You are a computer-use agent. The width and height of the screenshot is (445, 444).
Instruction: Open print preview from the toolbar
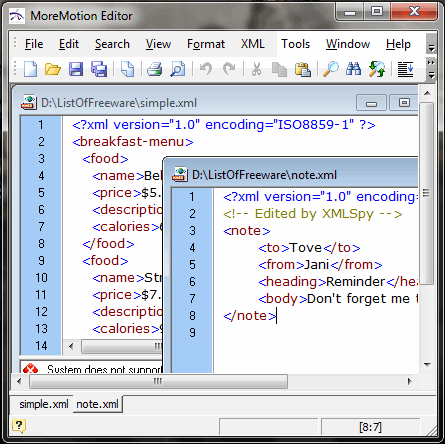tap(178, 69)
